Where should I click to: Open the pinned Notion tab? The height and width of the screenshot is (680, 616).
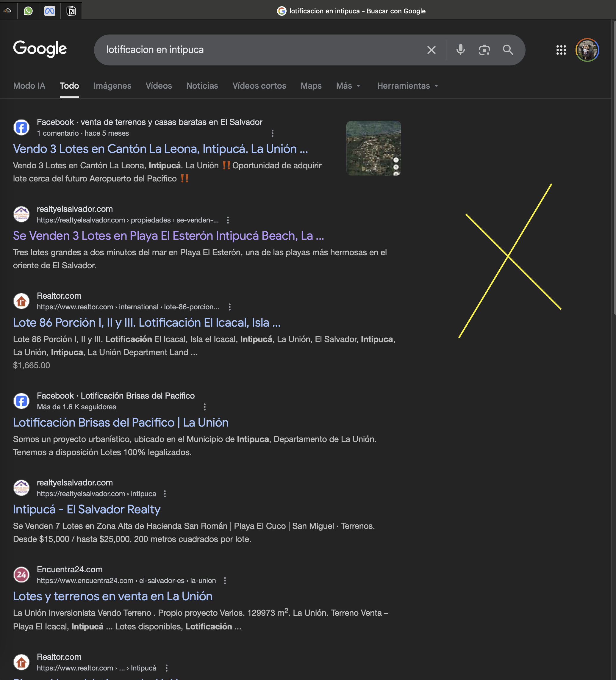pyautogui.click(x=71, y=11)
